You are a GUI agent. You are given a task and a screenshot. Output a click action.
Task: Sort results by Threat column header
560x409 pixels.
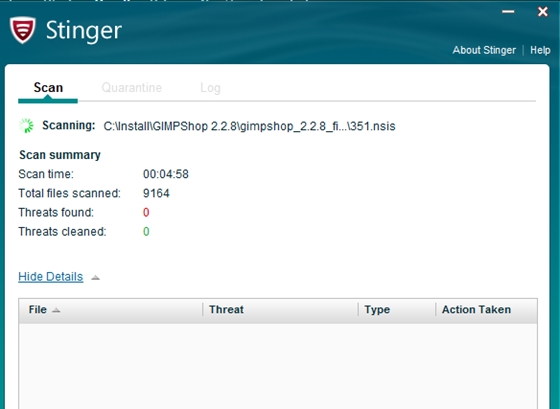click(x=280, y=310)
